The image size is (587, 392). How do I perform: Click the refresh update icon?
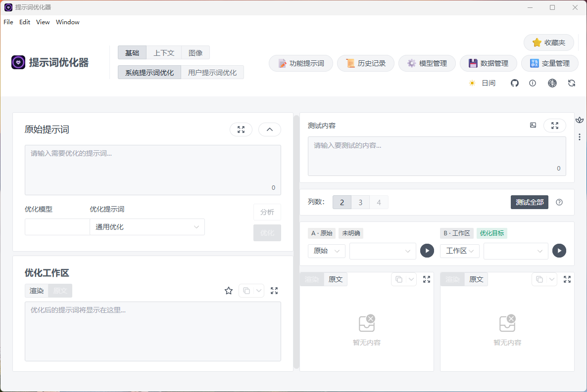pos(571,83)
